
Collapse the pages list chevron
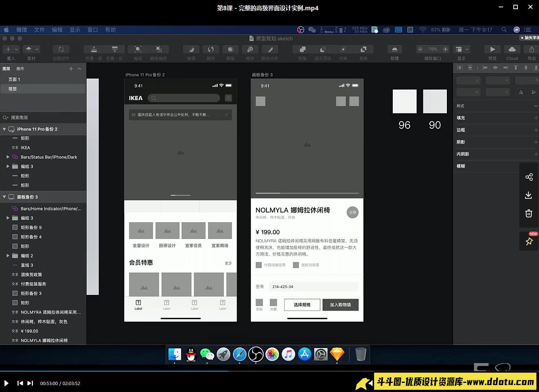pyautogui.click(x=79, y=69)
